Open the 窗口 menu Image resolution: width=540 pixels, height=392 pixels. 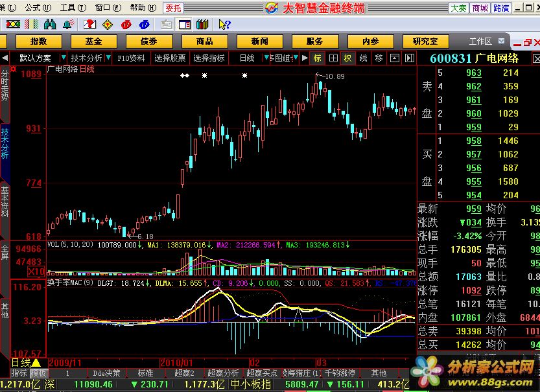coord(108,8)
